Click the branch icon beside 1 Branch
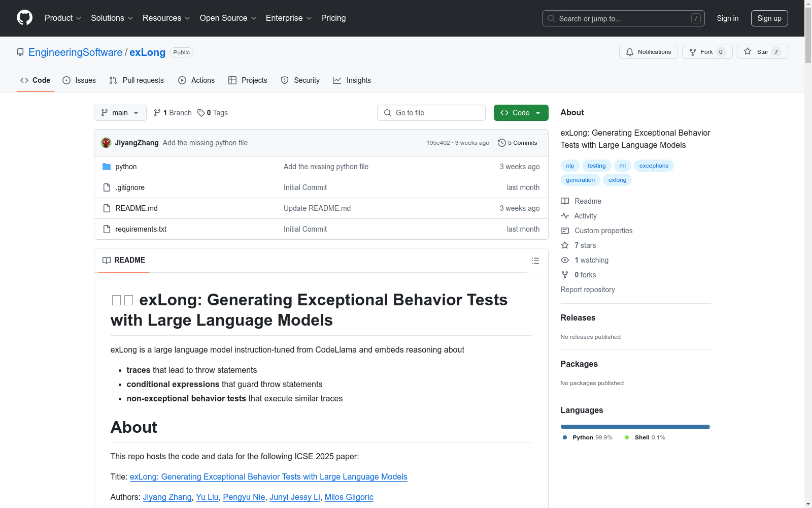The image size is (812, 508). click(157, 113)
